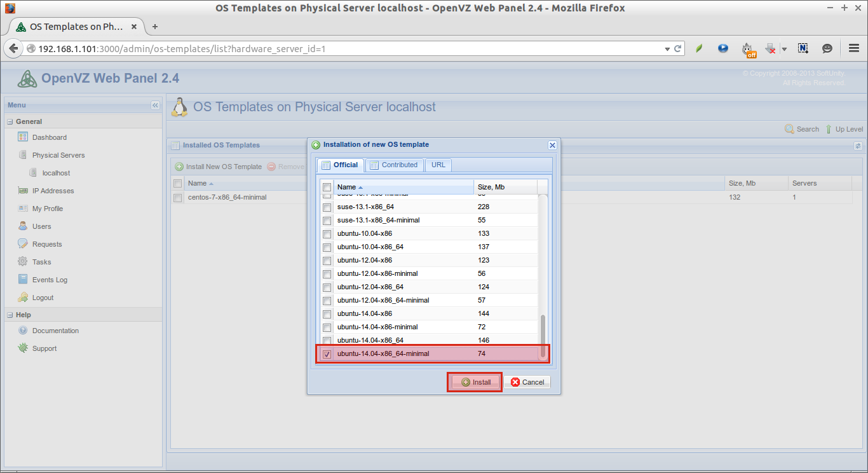Click Install New OS Template toolbar button
The width and height of the screenshot is (868, 473).
tap(218, 167)
